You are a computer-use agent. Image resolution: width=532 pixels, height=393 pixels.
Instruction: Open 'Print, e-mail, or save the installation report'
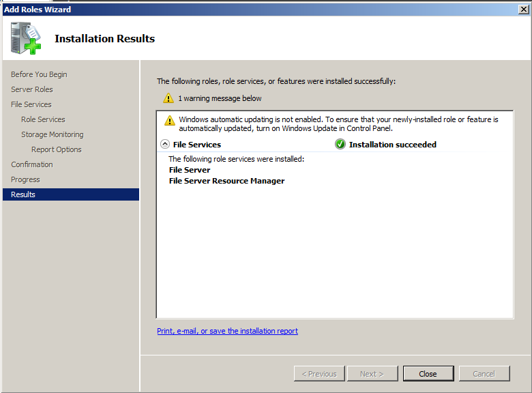point(227,331)
